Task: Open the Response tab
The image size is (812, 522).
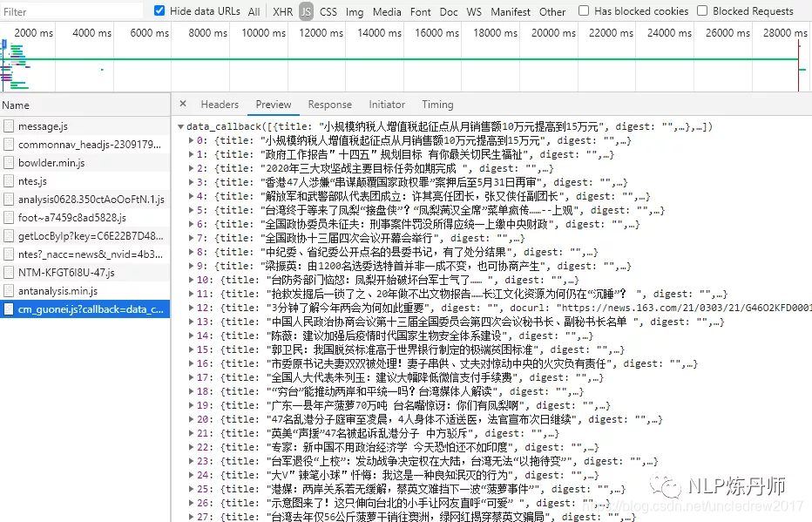Action: click(330, 104)
